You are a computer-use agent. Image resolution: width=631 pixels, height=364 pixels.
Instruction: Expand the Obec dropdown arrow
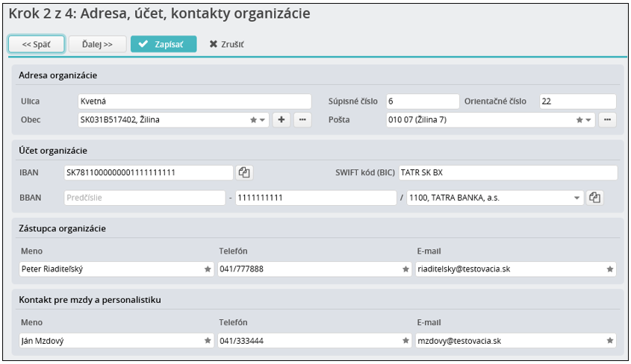point(262,120)
